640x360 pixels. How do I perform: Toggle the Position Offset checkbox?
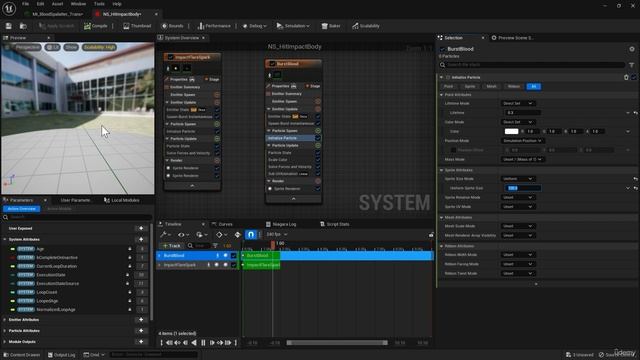pos(453,150)
